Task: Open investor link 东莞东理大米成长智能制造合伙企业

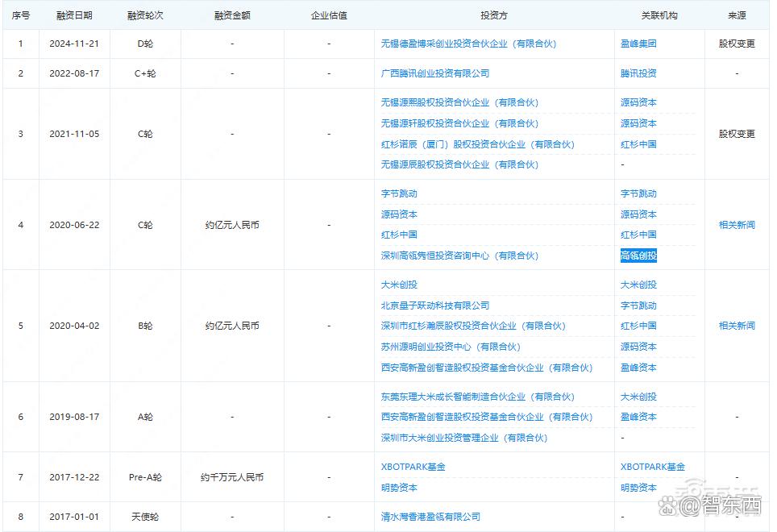Action: [x=477, y=397]
